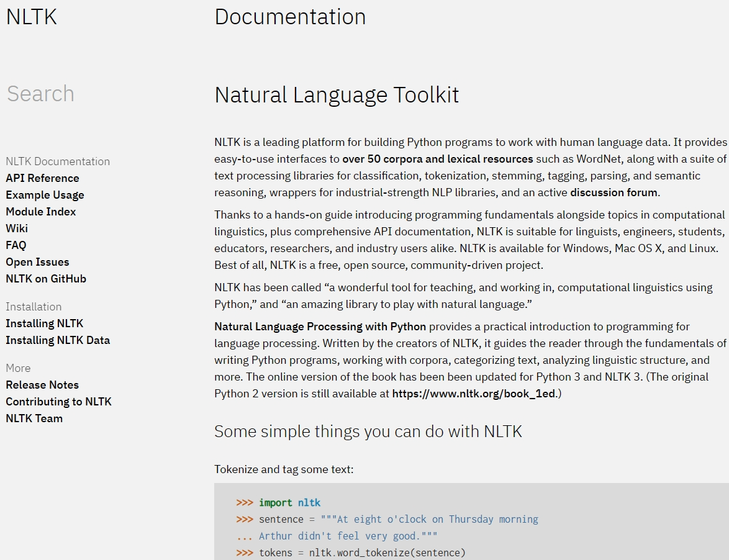Follow 'over 50 corpora and lexical resources' link
Screen dimensions: 729x560
click(x=437, y=159)
